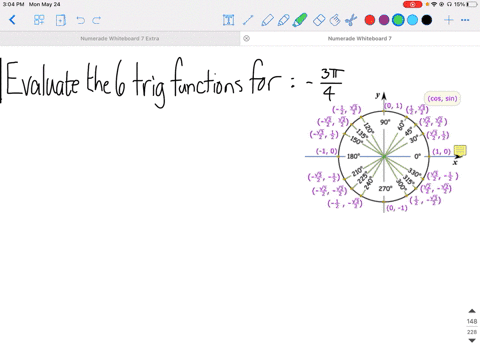This screenshot has height=360, width=480.
Task: Select the (cos, sin) label box
Action: click(442, 98)
